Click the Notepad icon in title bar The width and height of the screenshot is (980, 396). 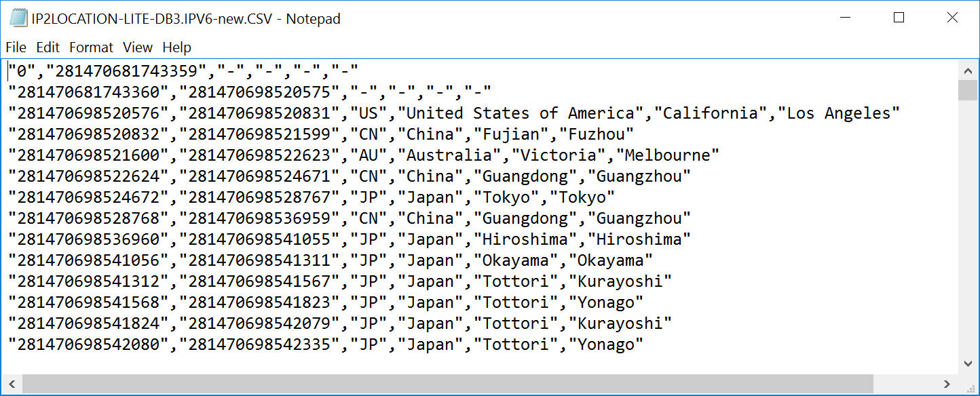pyautogui.click(x=18, y=18)
